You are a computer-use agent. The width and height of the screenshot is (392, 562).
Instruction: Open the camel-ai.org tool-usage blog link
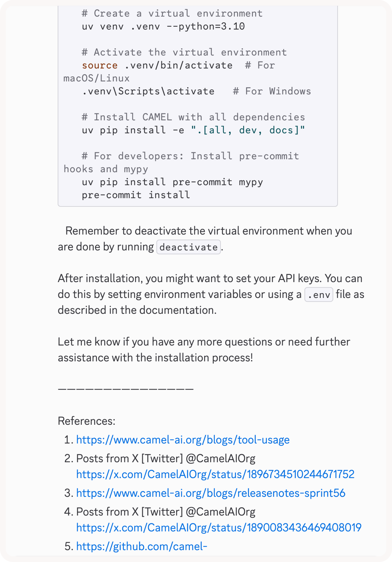click(183, 440)
